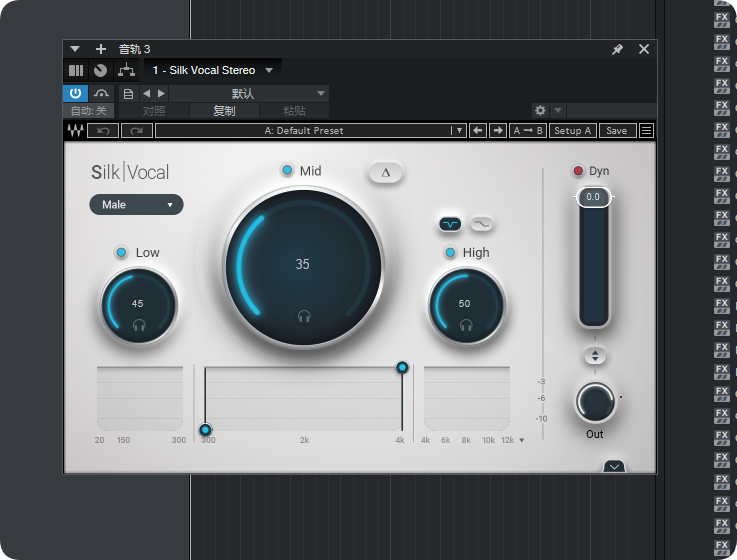Open the automation mode 自动: 关
This screenshot has height=560, width=737.
88,111
